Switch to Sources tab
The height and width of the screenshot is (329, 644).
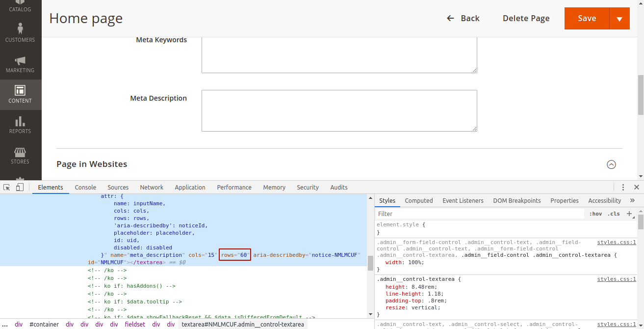[118, 187]
